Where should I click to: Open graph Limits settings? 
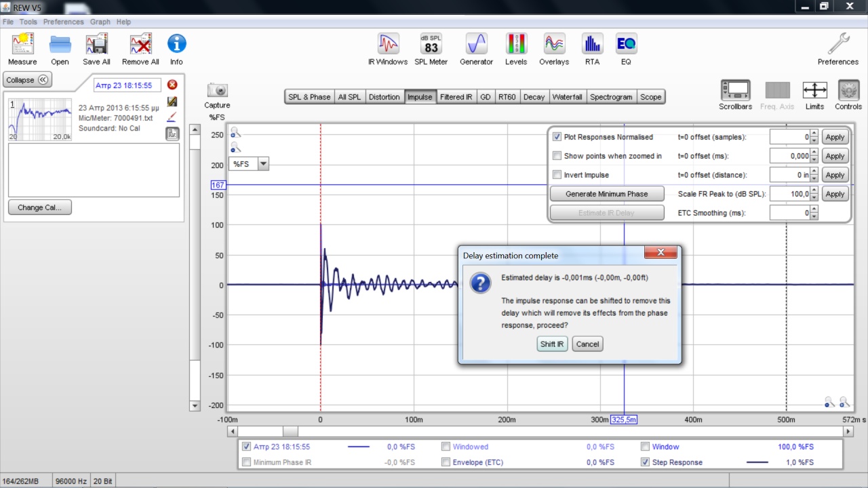814,91
